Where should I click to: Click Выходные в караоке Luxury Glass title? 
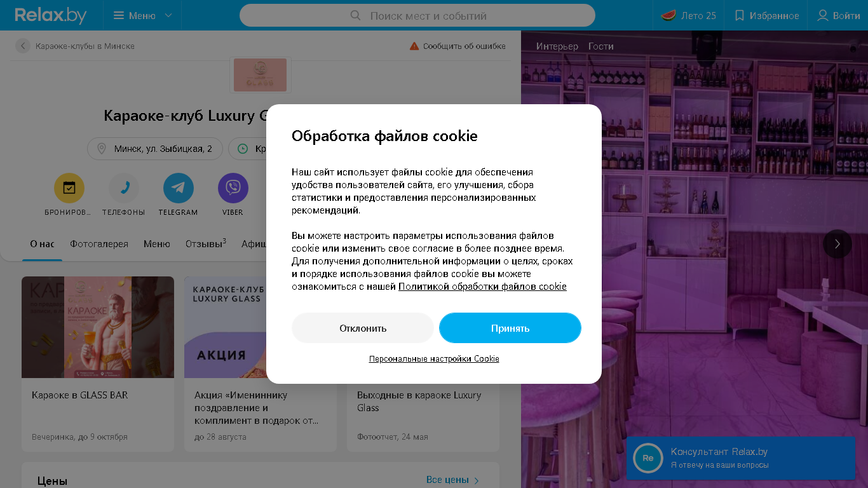[419, 402]
